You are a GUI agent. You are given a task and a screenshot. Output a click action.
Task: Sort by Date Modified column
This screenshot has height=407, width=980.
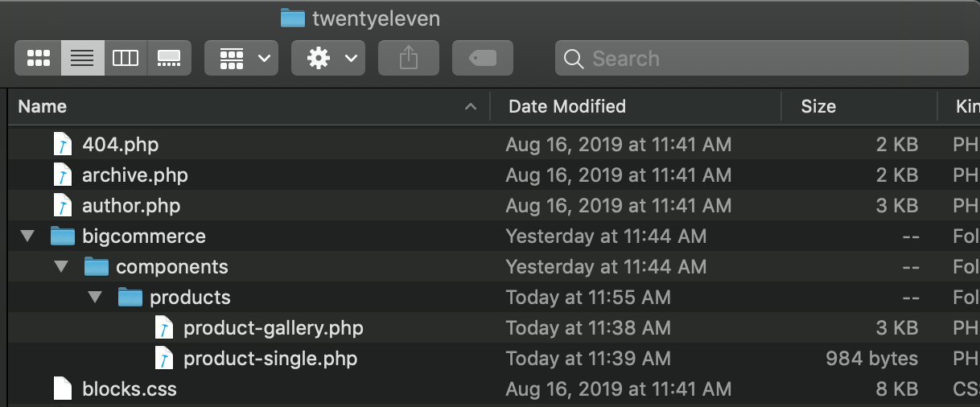636,106
